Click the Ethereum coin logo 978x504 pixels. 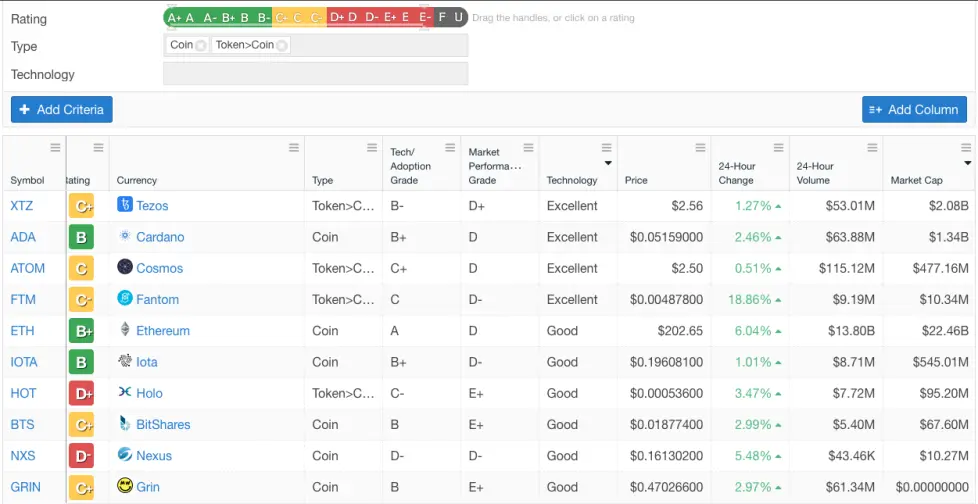coord(125,329)
